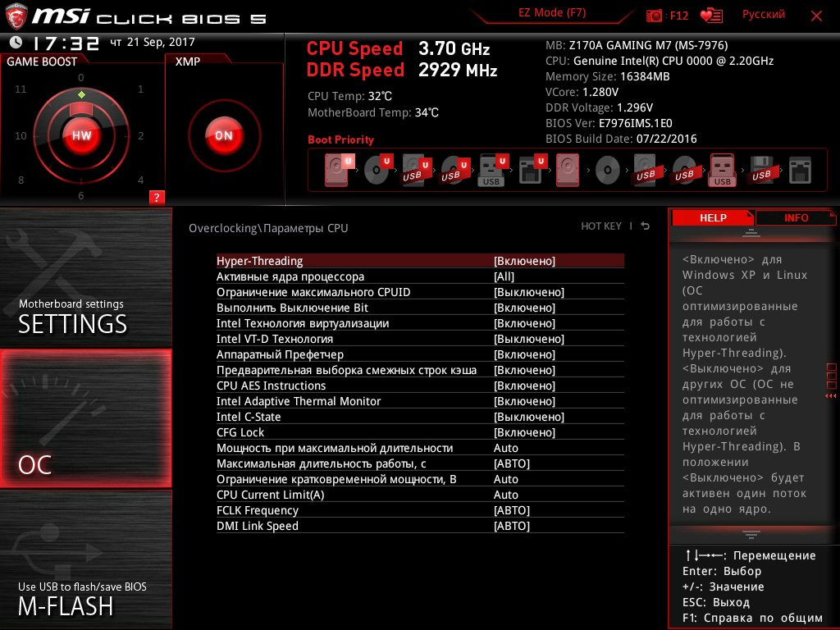The image size is (840, 630).
Task: Change language via Русский button
Action: pyautogui.click(x=764, y=15)
